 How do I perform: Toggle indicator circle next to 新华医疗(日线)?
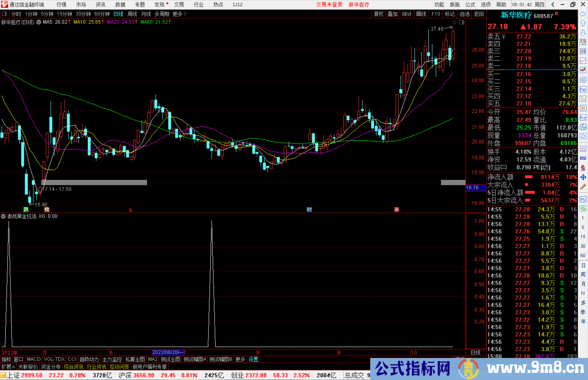pos(39,22)
